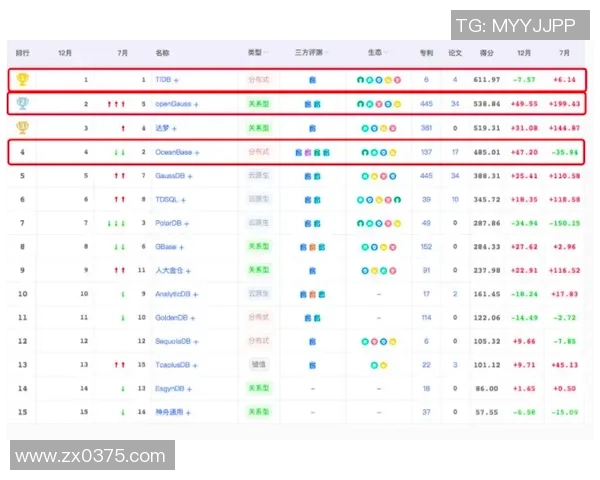The width and height of the screenshot is (600, 480).
Task: Open the TDSQL database link
Action: pyautogui.click(x=166, y=199)
